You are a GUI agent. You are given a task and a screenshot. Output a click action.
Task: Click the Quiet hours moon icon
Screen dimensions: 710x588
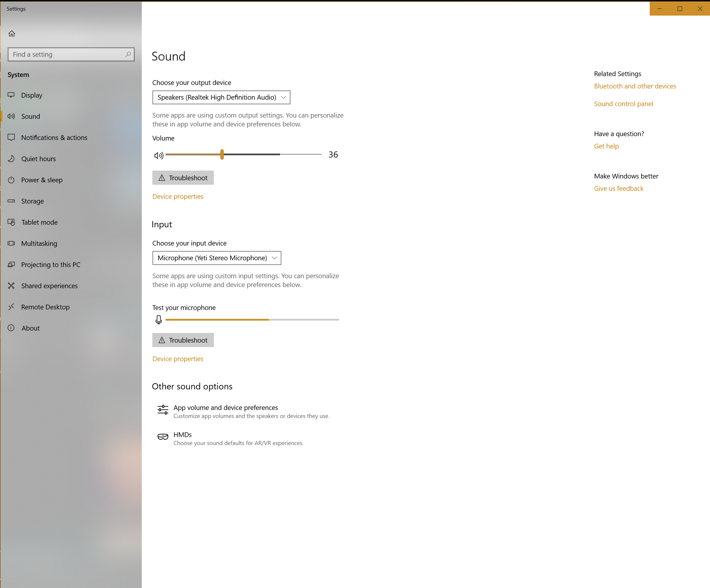pos(11,159)
